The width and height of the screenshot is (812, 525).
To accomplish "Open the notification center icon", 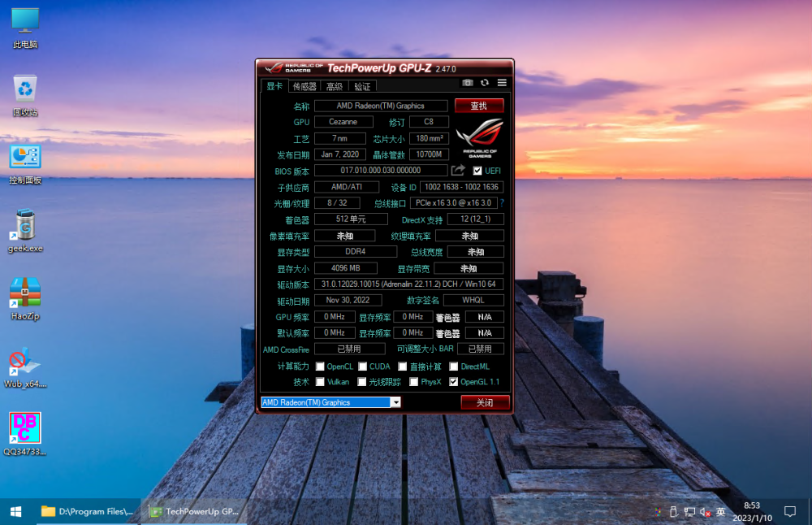I will 790,512.
